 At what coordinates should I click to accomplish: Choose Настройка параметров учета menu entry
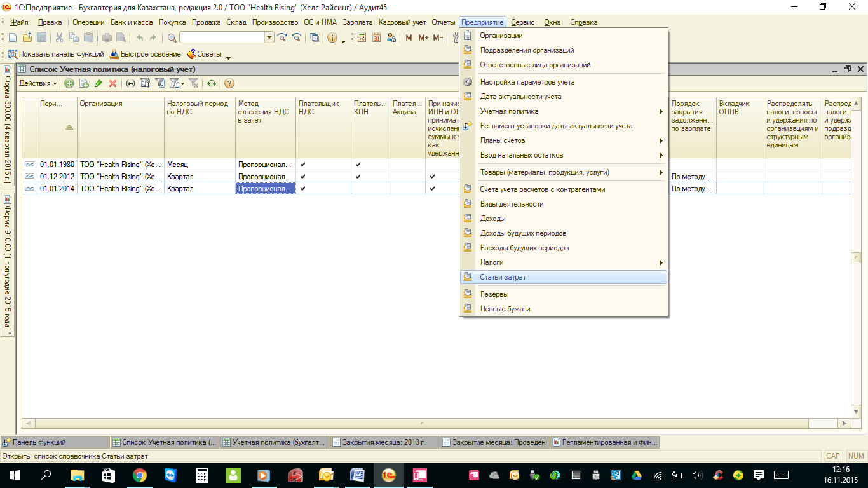(x=564, y=82)
